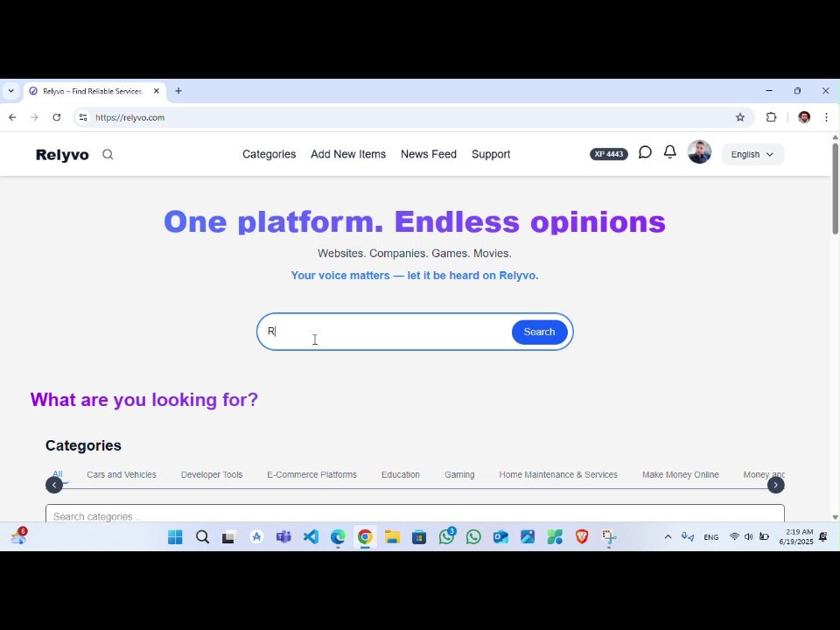Screen dimensions: 840x630
Task: Open Microsoft Edge from taskbar
Action: coord(338,536)
